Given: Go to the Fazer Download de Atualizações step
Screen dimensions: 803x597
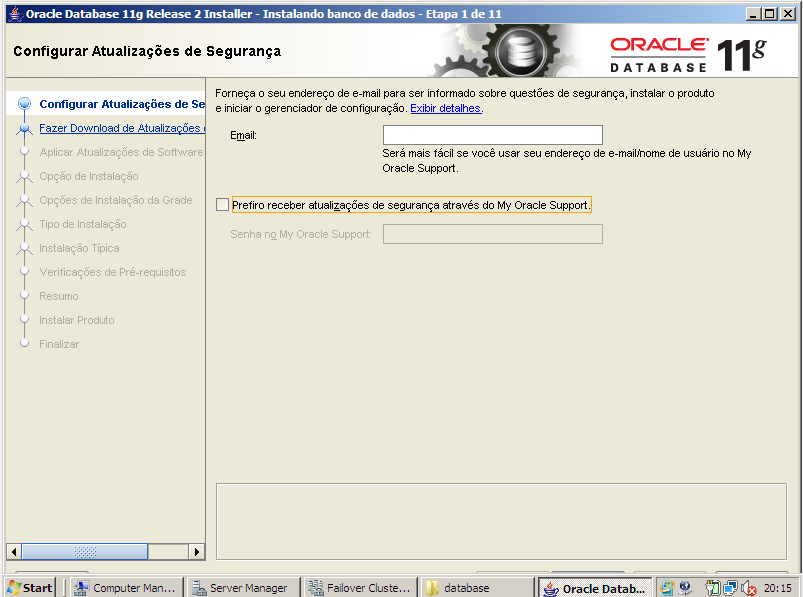Looking at the screenshot, I should pyautogui.click(x=122, y=128).
